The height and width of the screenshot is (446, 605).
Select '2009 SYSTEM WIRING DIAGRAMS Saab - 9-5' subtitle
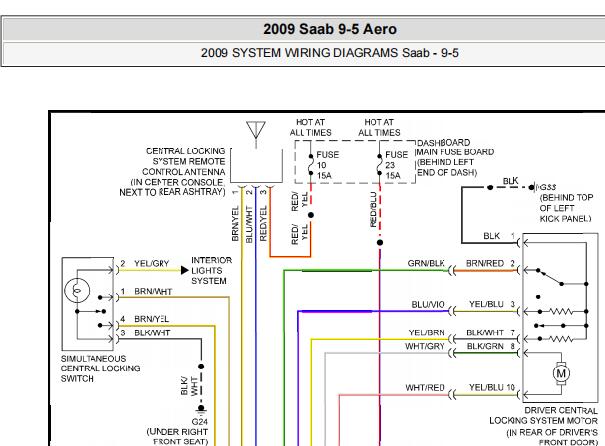coord(330,53)
